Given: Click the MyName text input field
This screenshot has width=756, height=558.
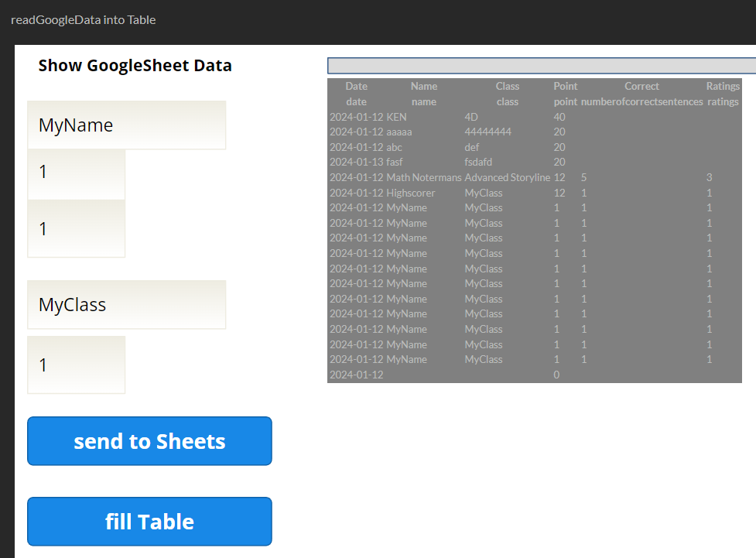Looking at the screenshot, I should [126, 125].
